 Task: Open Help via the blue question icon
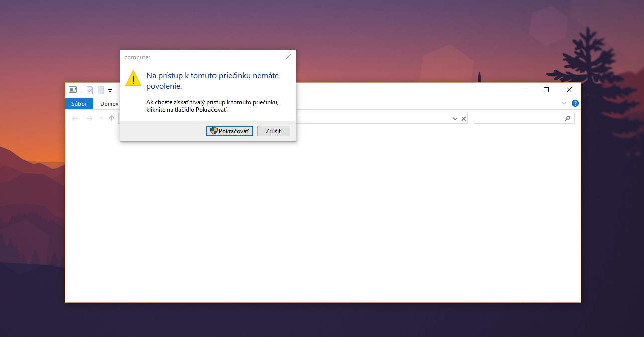575,103
